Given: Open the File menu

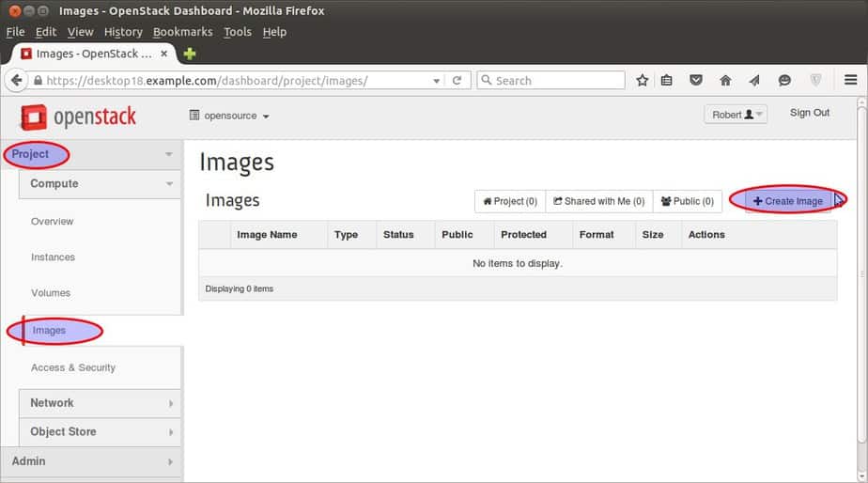Looking at the screenshot, I should tap(15, 32).
